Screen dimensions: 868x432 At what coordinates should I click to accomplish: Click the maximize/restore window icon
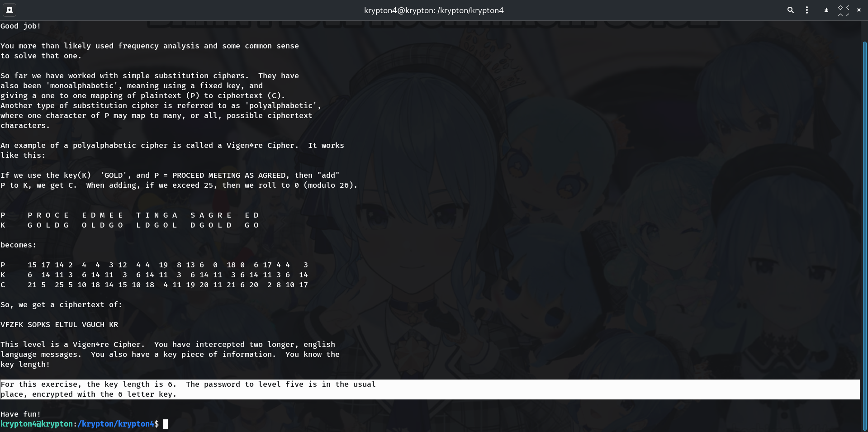tap(843, 10)
